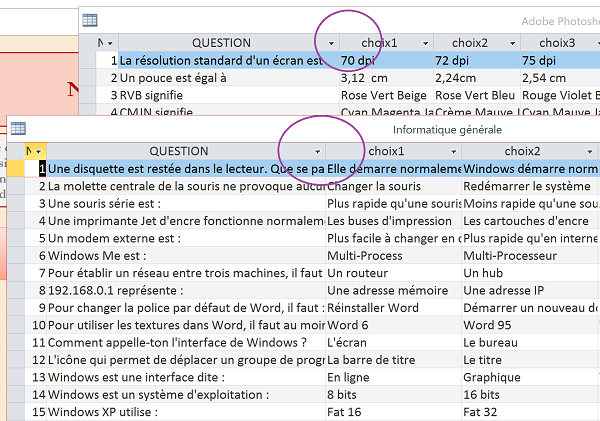Click the cell "Les buses d'impression"
Screen dimensions: 600x421
[x=394, y=221]
